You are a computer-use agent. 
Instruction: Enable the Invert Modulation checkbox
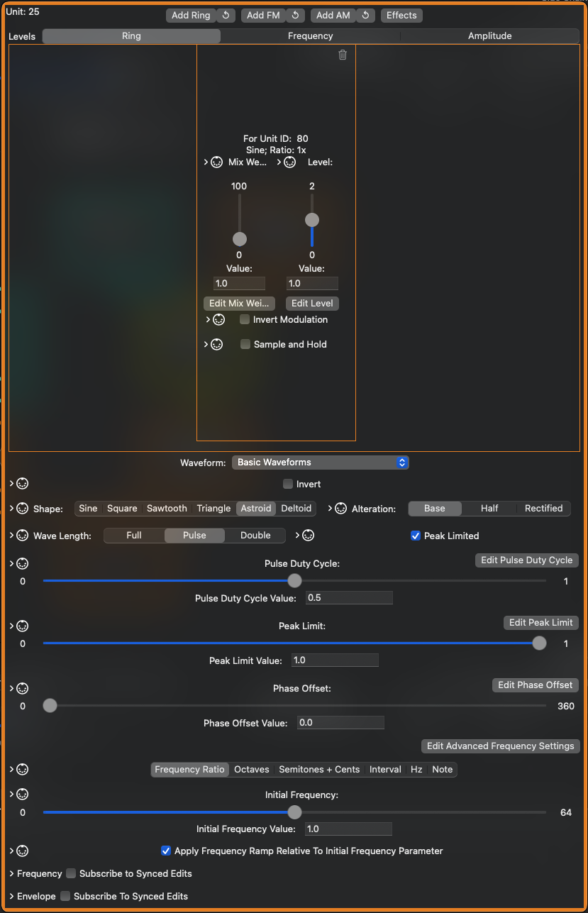point(245,320)
